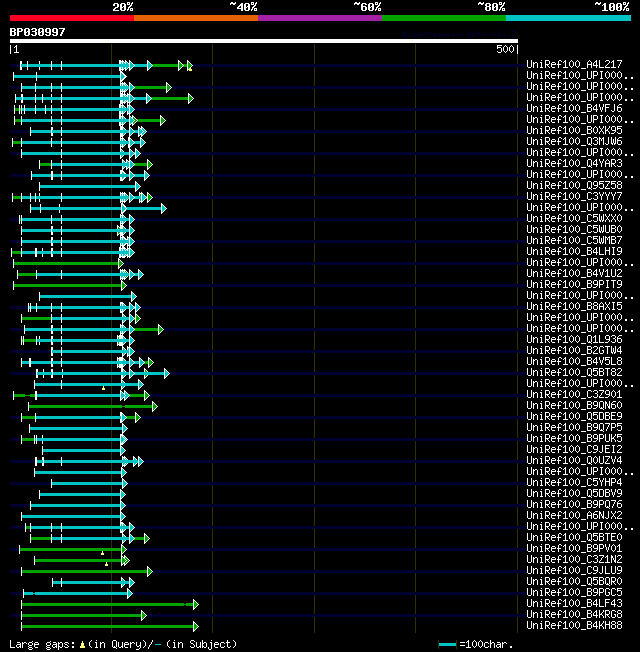Image resolution: width=640 pixels, height=652 pixels.
Task: Open hit UniRef100_Q3MJW6
Action: (x=574, y=141)
